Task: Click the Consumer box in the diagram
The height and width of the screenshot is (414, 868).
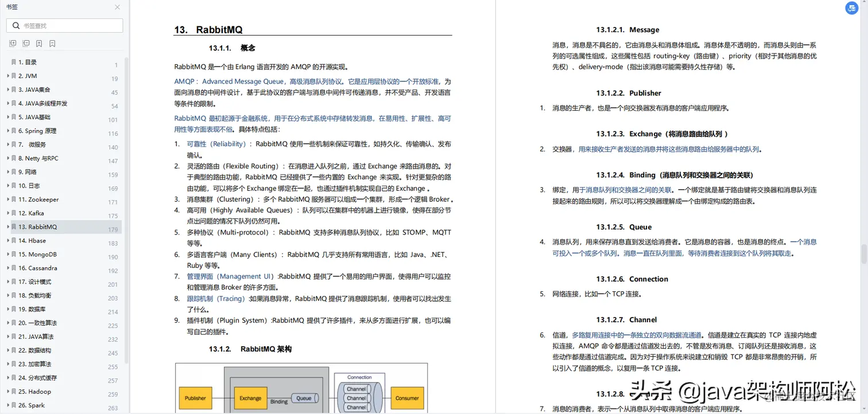Action: tap(407, 398)
